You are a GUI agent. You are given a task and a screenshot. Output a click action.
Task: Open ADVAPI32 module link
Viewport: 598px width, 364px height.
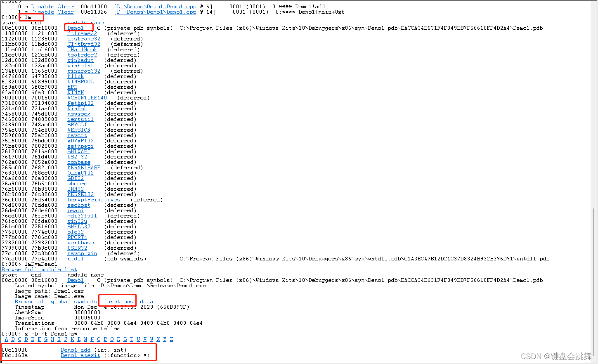pyautogui.click(x=80, y=141)
